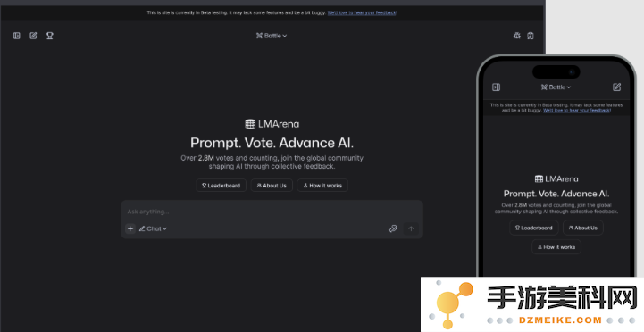Follow the feedback link in desktop beta banner

point(363,12)
